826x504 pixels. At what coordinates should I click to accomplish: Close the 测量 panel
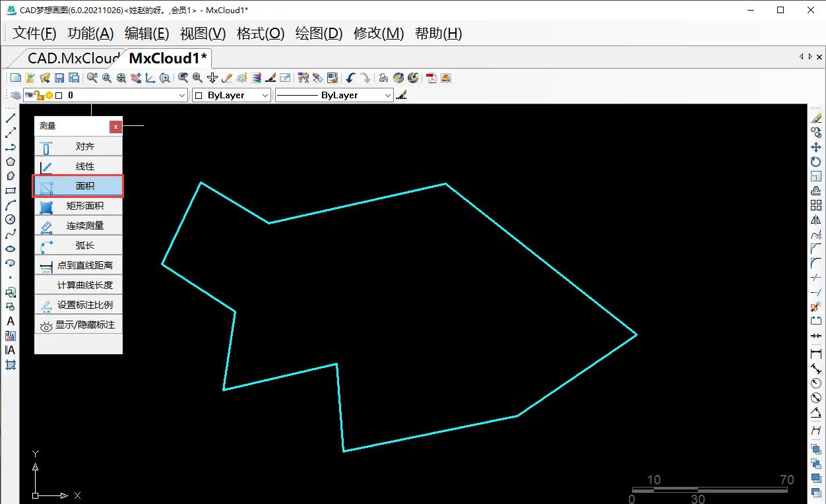(116, 126)
